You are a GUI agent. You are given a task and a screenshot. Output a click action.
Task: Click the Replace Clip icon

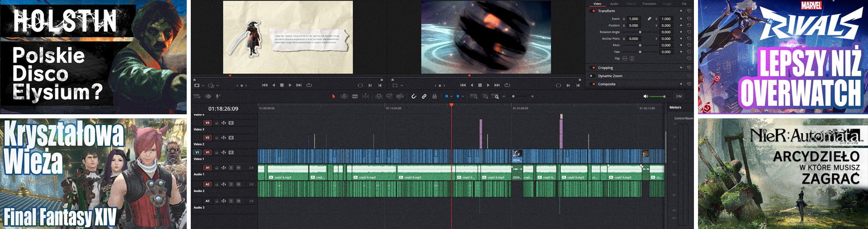(400, 96)
